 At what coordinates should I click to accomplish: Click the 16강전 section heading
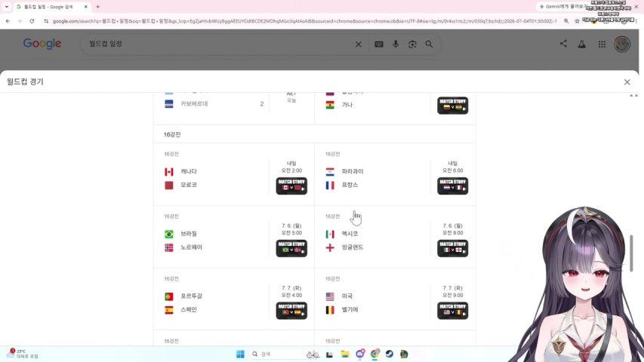pos(172,135)
